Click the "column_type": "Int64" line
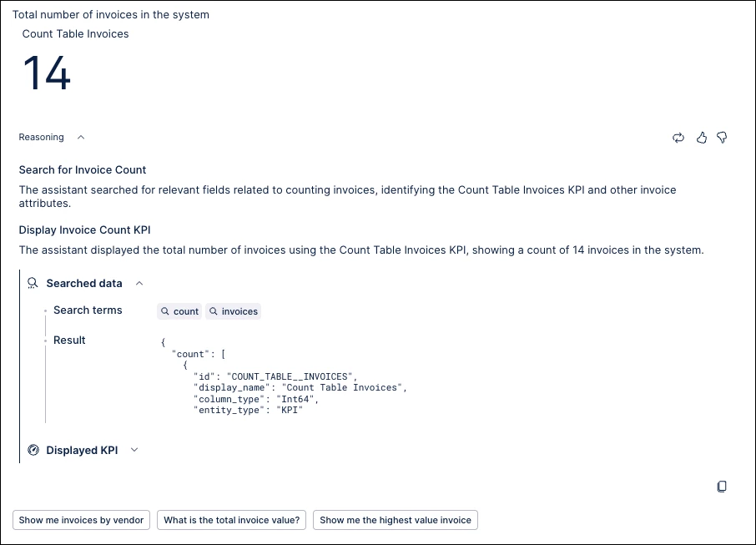Screen dimensions: 756x545 tap(256, 399)
